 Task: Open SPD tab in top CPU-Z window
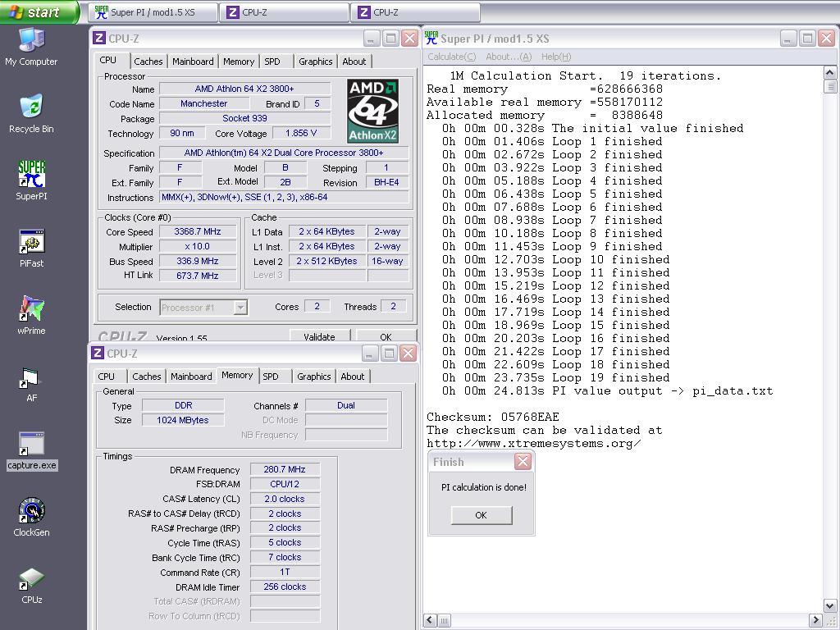[x=272, y=62]
